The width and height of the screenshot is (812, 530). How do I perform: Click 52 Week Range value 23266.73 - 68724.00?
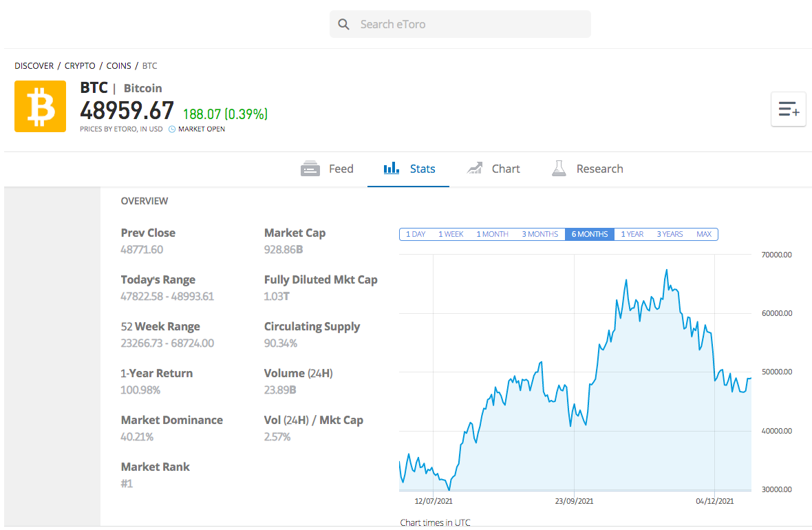167,343
